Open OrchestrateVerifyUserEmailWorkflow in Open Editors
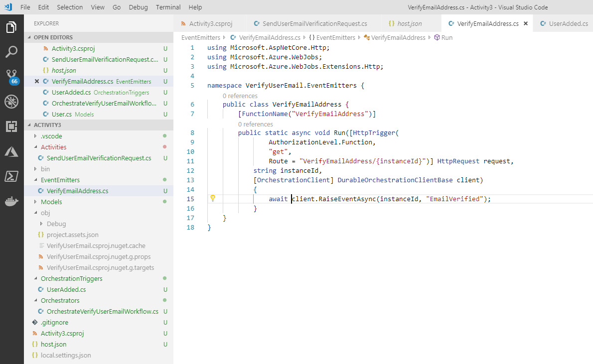The width and height of the screenshot is (593, 364). (99, 103)
